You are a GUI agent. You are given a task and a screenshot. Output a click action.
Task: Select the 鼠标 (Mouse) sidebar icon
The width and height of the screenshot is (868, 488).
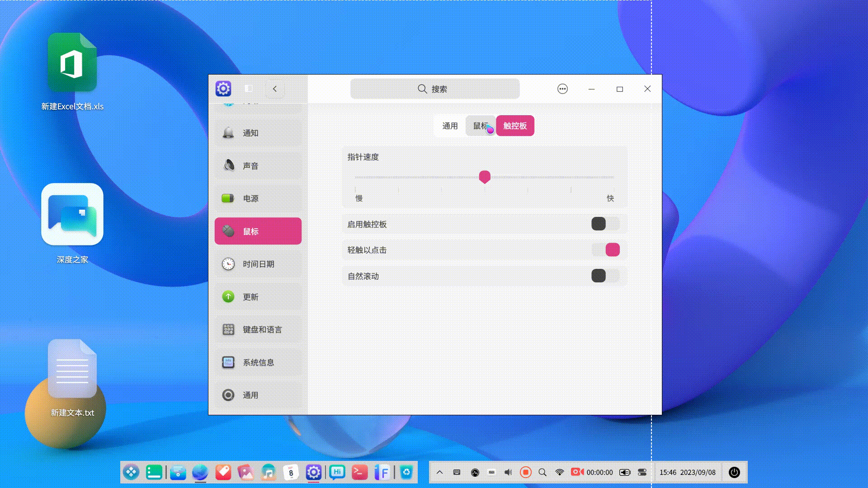tap(228, 231)
